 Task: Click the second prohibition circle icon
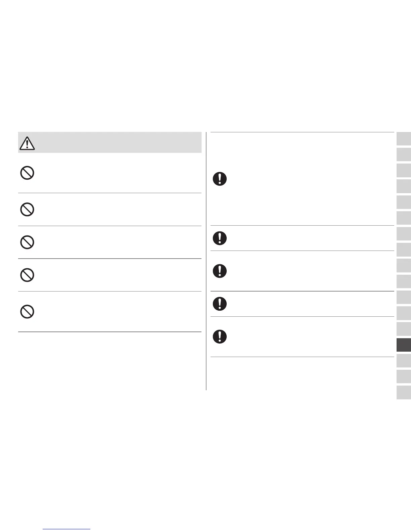27,210
